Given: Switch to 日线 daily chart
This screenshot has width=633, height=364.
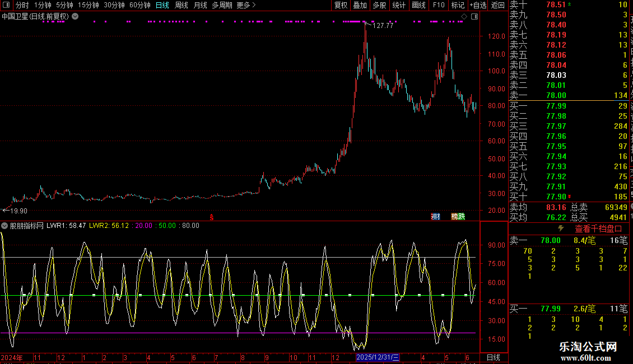Looking at the screenshot, I should pos(162,5).
